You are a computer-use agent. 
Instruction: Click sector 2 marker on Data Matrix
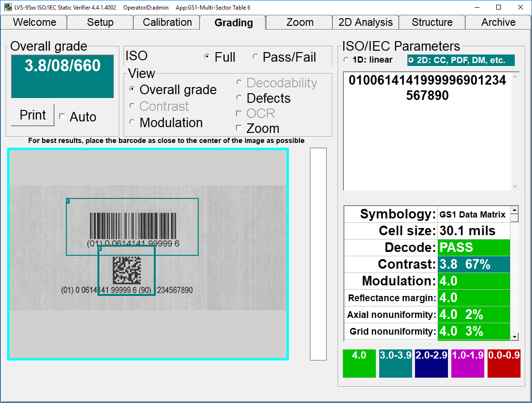coord(100,249)
